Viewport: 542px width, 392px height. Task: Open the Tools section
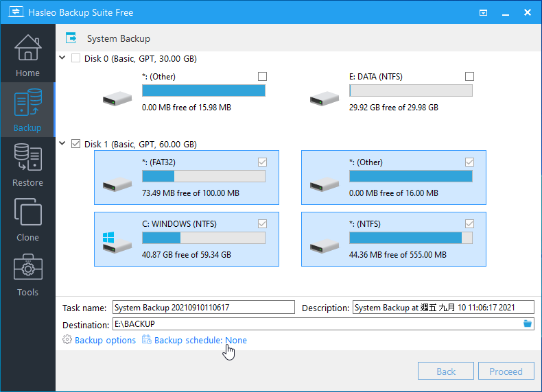27,274
